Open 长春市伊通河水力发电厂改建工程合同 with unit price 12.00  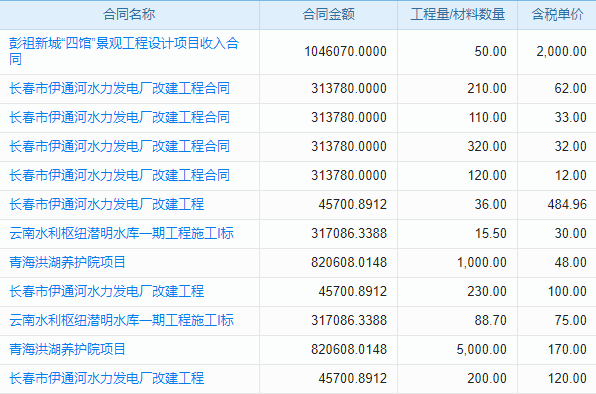click(x=119, y=175)
